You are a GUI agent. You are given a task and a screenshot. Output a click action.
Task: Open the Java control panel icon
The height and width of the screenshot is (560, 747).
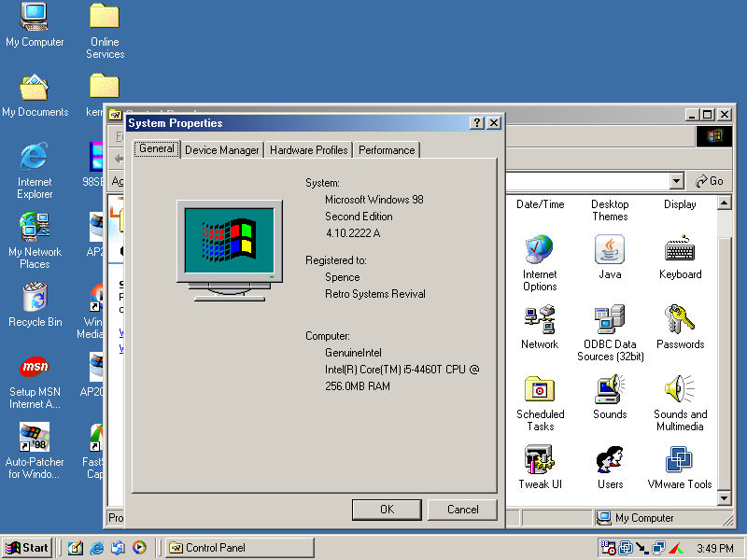(610, 248)
